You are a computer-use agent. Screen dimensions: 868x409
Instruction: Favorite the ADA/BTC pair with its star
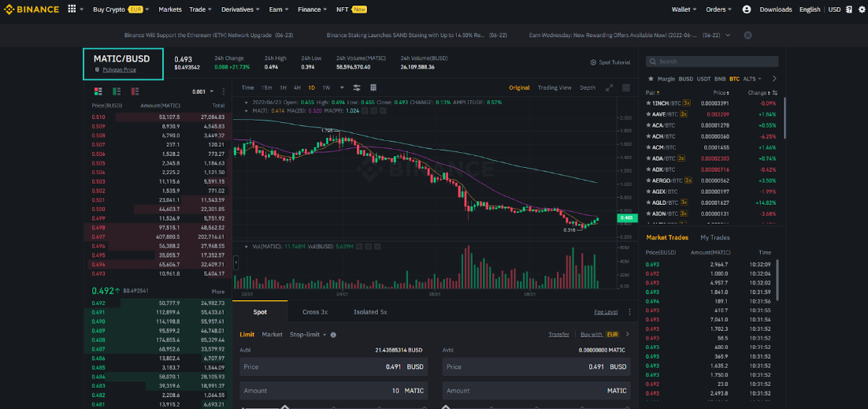(649, 158)
